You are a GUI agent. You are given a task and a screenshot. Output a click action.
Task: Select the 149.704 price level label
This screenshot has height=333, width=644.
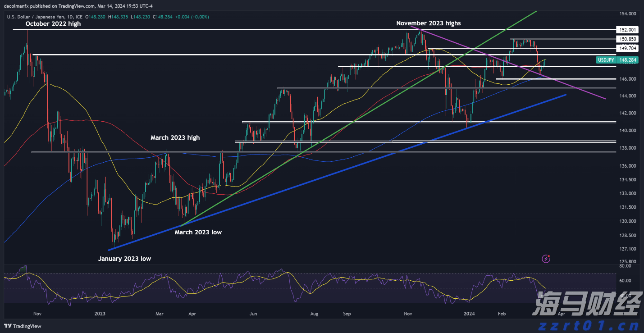[627, 48]
